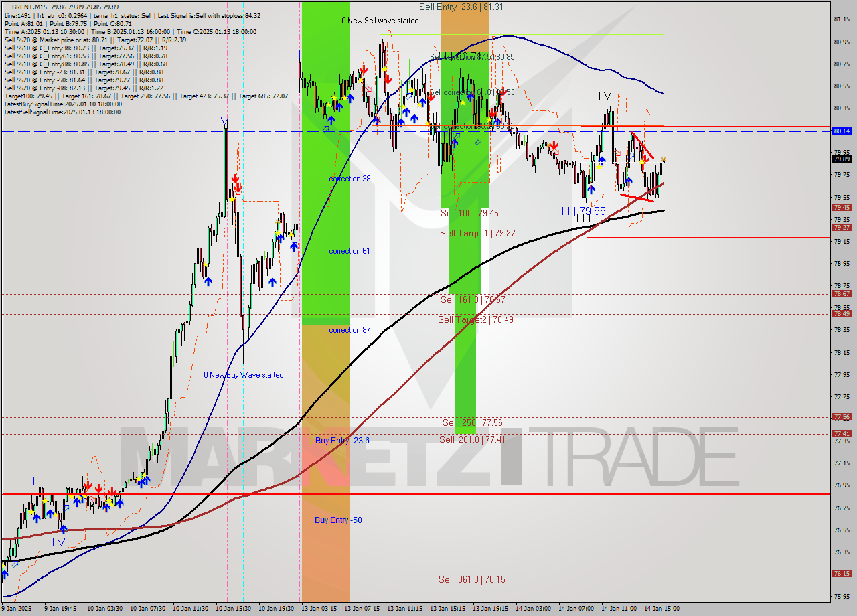857x616 pixels.
Task: Click the '0 New Buy Wave started' label
Action: point(244,375)
